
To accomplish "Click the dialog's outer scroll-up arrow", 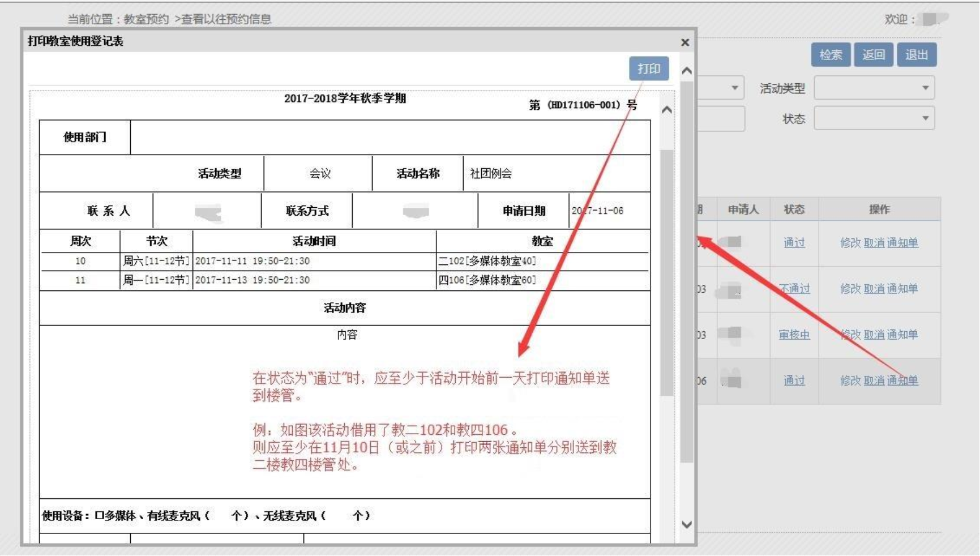I will point(687,71).
